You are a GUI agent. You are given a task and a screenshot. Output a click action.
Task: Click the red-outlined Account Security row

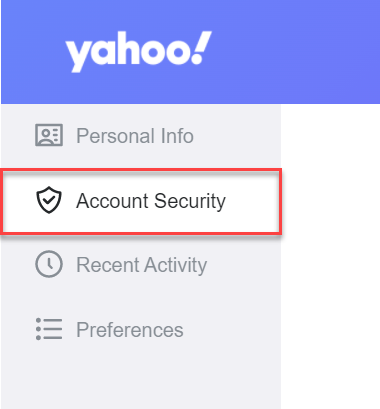pyautogui.click(x=141, y=201)
